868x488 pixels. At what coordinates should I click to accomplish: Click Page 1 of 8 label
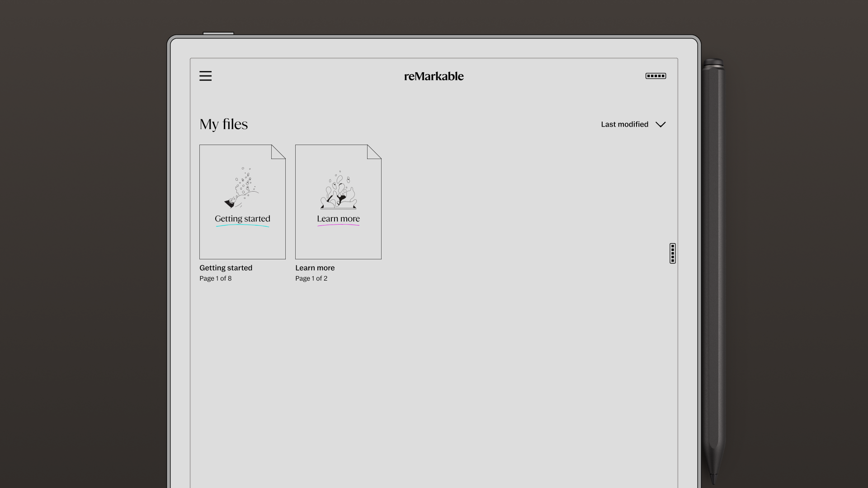click(215, 278)
